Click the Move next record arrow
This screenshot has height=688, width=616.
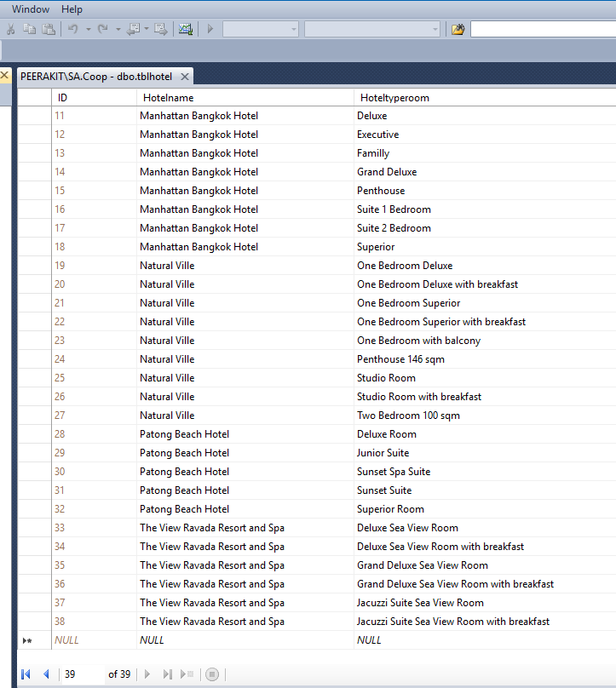147,674
